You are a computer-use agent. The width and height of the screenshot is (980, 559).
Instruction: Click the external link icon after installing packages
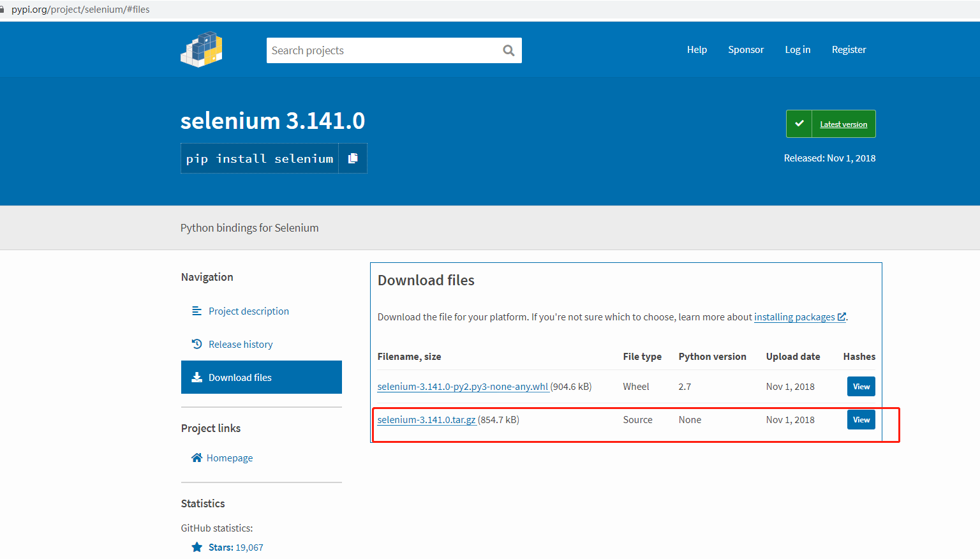pyautogui.click(x=842, y=317)
